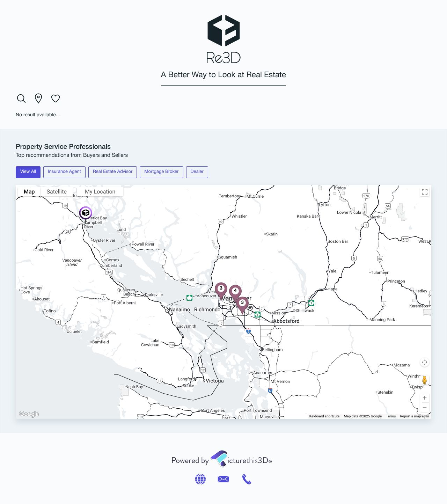Zoom in on the map
Image resolution: width=447 pixels, height=504 pixels.
point(425,398)
